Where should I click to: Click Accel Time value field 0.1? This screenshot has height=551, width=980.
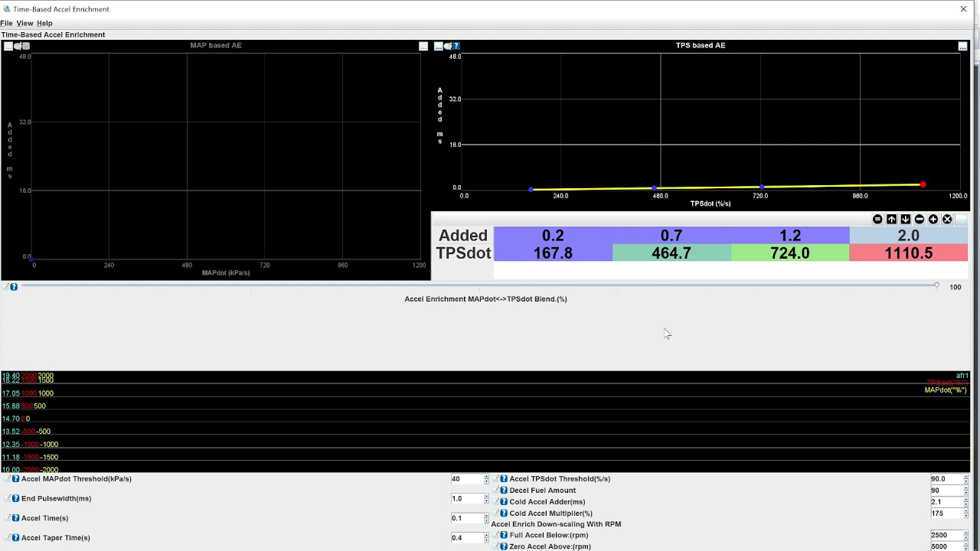pos(467,518)
